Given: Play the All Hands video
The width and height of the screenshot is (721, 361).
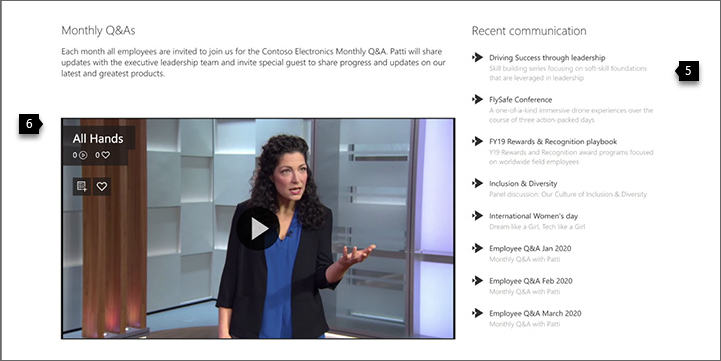Looking at the screenshot, I should [x=258, y=229].
